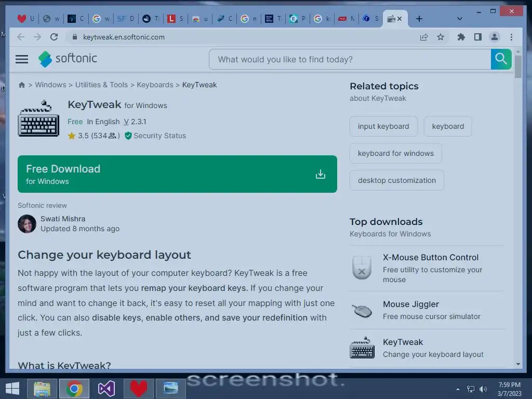Open the tab search dropdown chevron

(x=459, y=19)
